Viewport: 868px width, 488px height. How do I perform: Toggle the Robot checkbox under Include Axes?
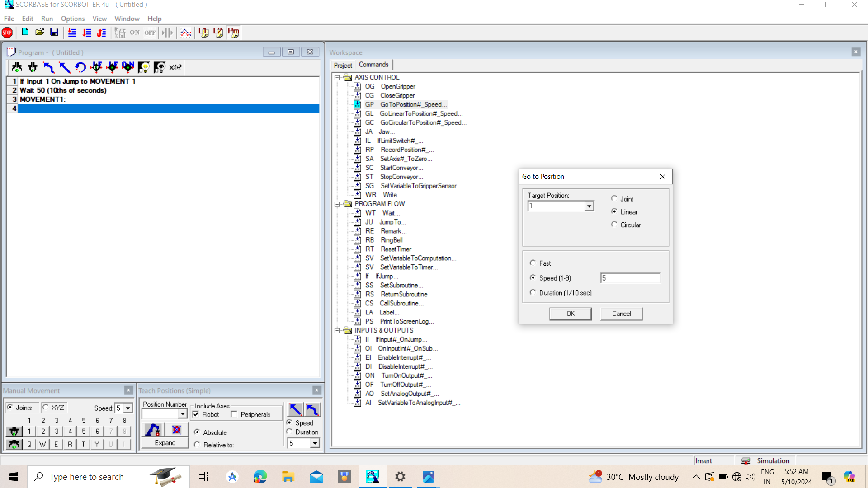click(196, 414)
